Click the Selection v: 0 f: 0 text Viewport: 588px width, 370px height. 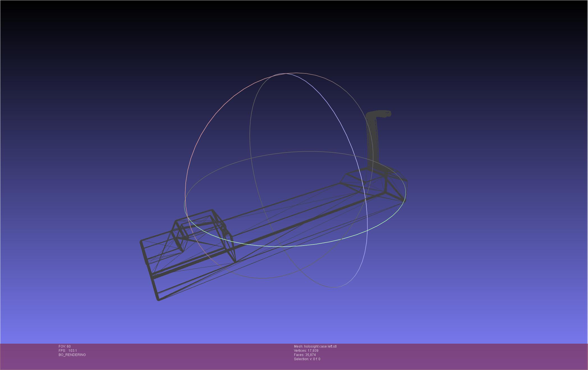click(x=307, y=359)
